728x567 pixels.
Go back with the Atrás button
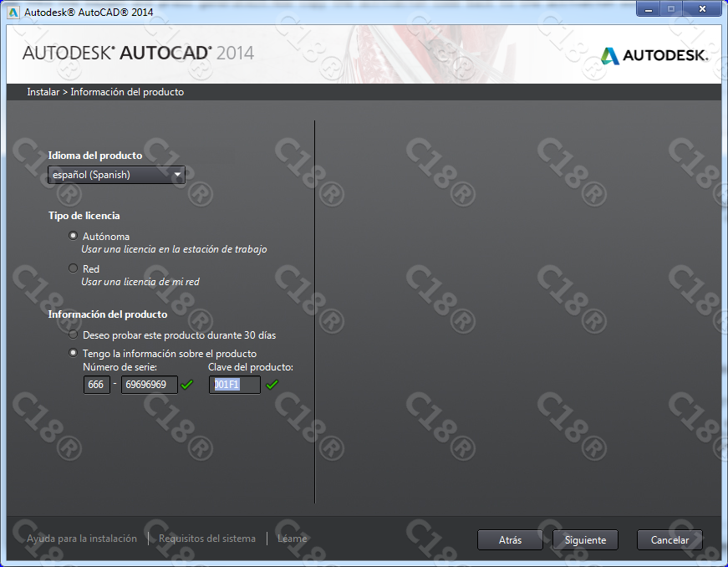coord(510,540)
